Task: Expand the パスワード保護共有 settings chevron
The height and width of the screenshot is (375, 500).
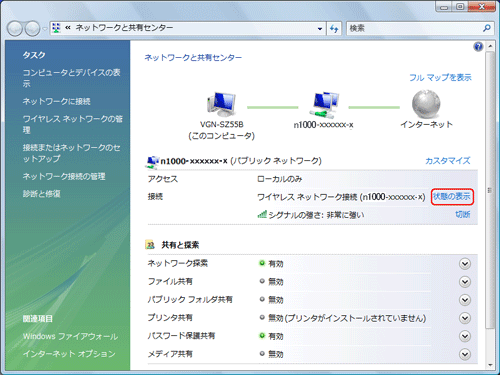Action: click(465, 336)
